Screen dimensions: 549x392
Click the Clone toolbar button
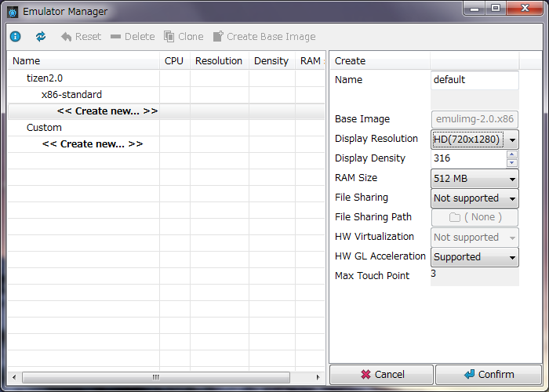point(184,36)
